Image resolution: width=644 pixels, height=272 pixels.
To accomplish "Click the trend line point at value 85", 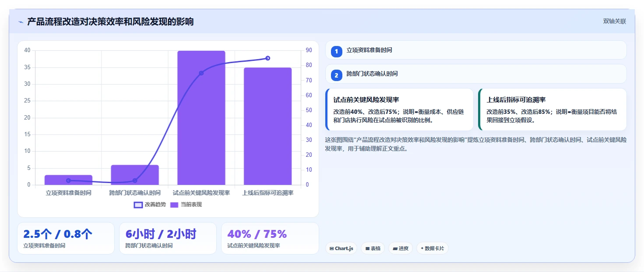I will (x=267, y=58).
